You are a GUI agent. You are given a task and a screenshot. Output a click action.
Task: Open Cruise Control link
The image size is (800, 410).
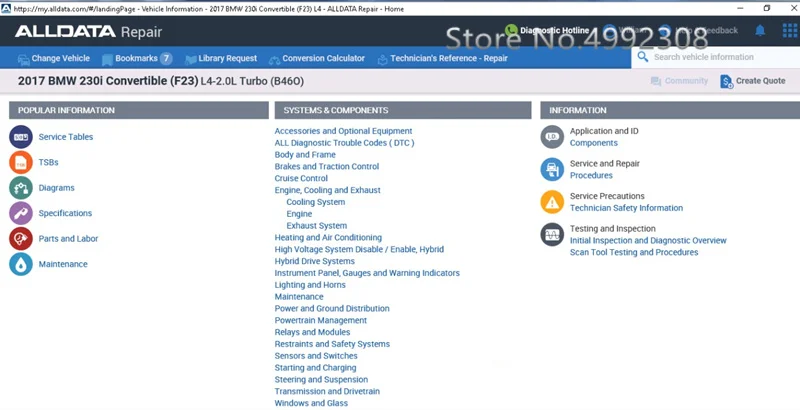point(301,178)
